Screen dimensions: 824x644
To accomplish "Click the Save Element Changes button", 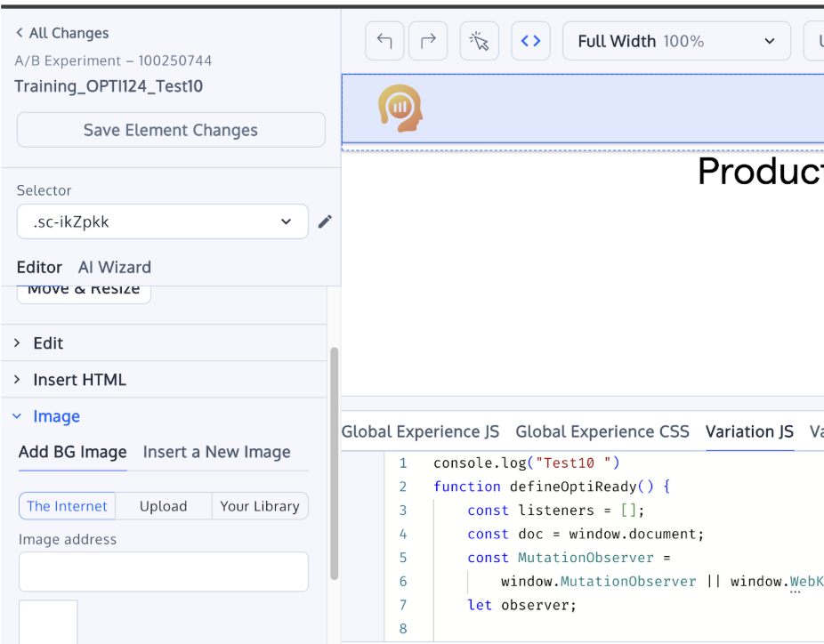I will (x=171, y=130).
